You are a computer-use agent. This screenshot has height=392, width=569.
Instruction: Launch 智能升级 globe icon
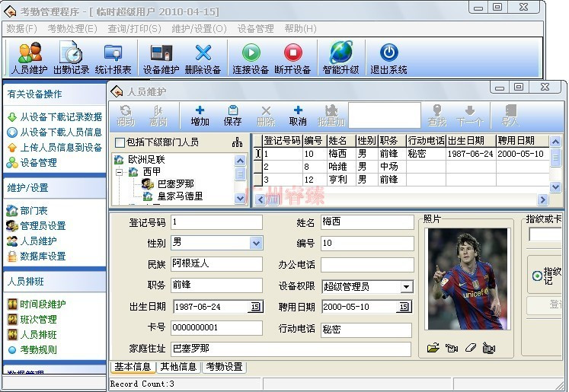click(340, 58)
